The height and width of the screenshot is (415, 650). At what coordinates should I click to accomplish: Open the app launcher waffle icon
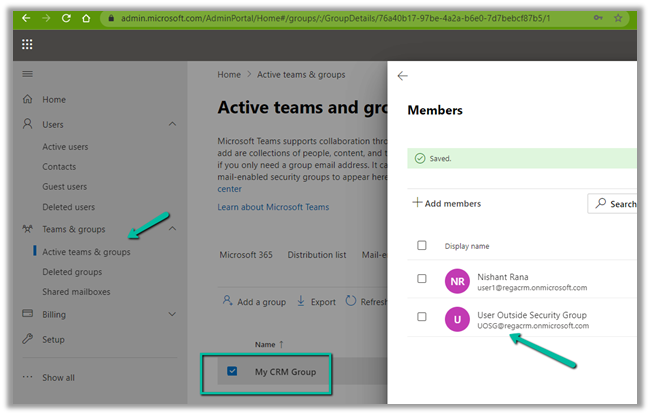point(26,44)
